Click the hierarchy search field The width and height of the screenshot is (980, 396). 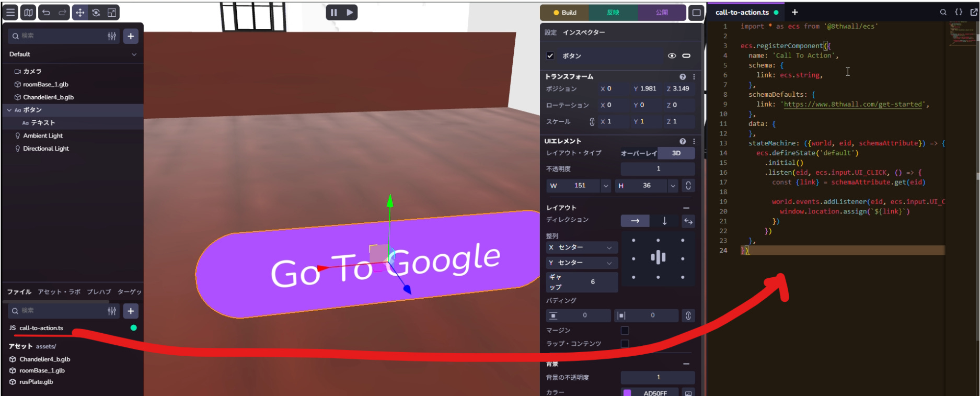[x=63, y=36]
